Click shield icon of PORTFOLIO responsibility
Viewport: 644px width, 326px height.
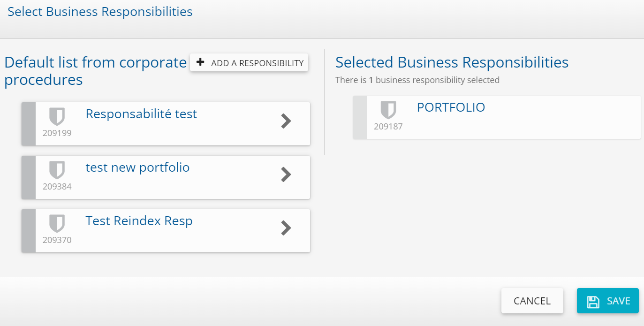click(x=388, y=110)
